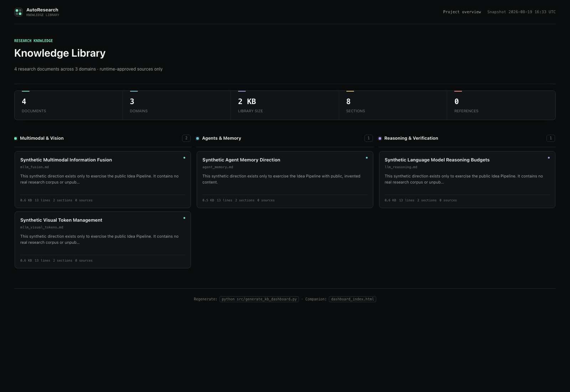Click the status dot on Reasoning Budgets card
The width and height of the screenshot is (570, 392).
549,158
